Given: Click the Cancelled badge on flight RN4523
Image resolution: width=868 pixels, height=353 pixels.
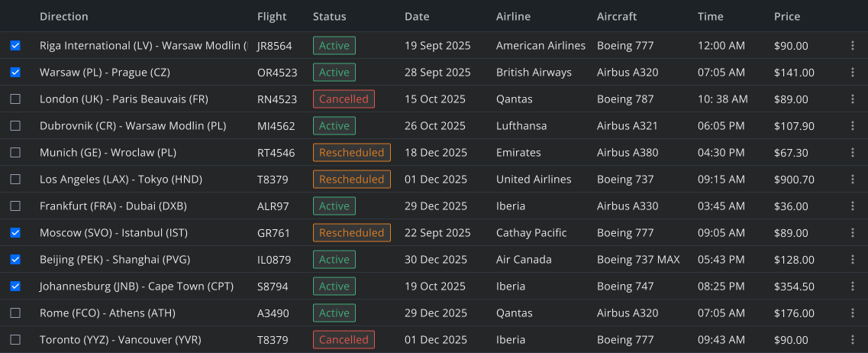Looking at the screenshot, I should tap(344, 99).
